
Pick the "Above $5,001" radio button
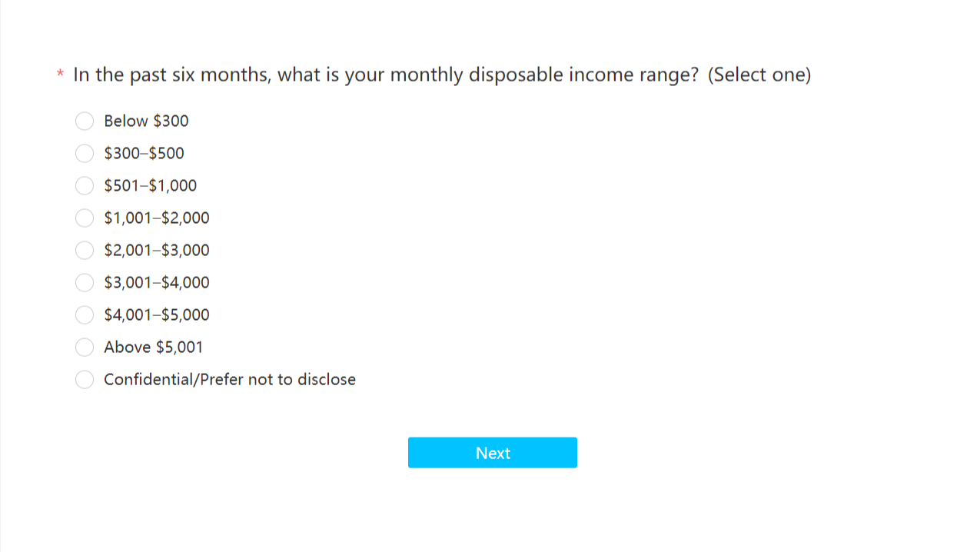[x=85, y=347]
